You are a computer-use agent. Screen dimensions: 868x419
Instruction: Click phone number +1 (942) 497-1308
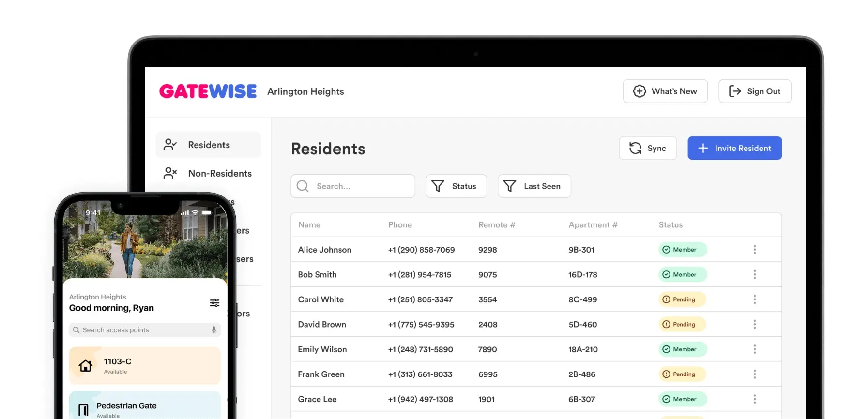coord(421,399)
